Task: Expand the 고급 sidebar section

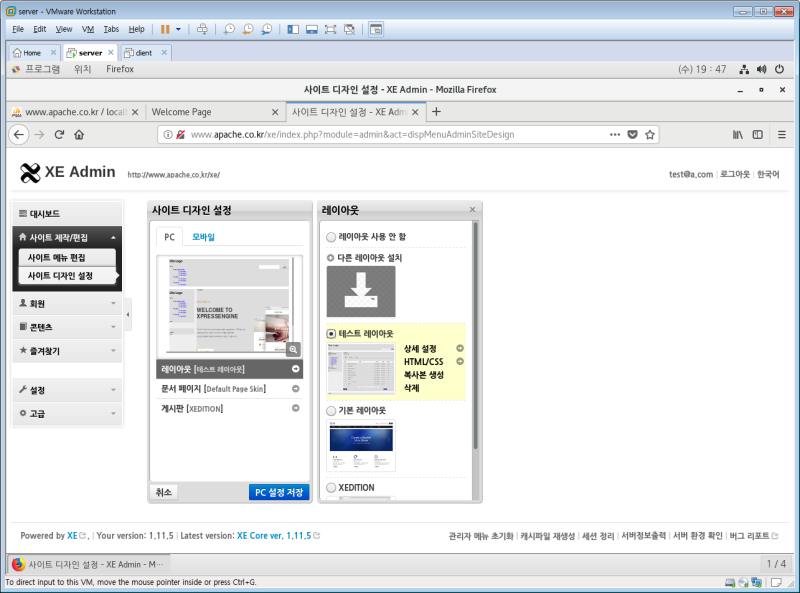Action: (67, 413)
